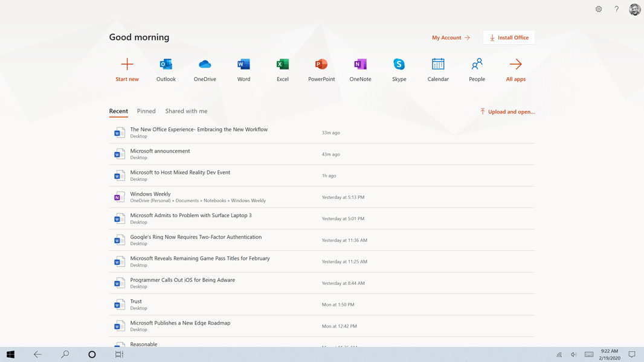Open Windows Task View in taskbar

(119, 355)
